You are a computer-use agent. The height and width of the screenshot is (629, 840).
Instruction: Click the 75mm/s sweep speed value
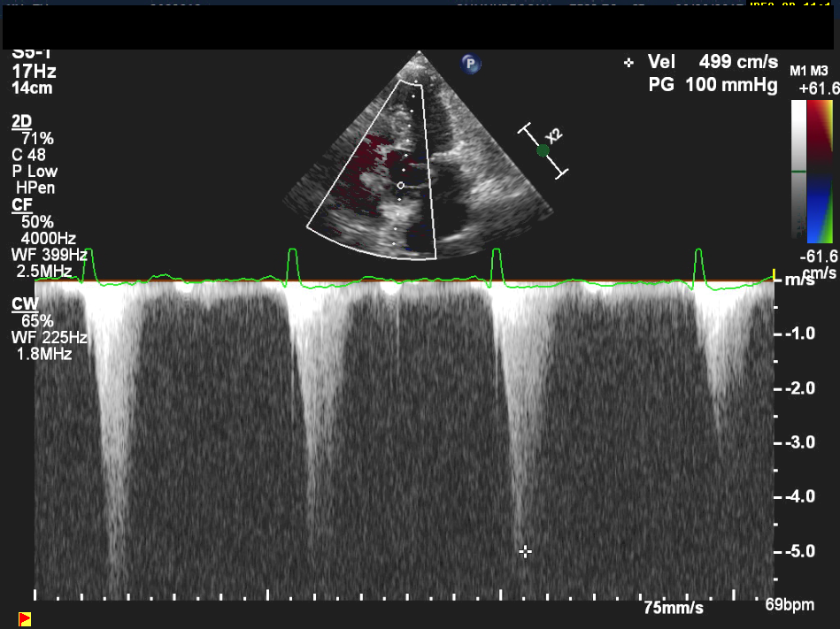point(673,608)
